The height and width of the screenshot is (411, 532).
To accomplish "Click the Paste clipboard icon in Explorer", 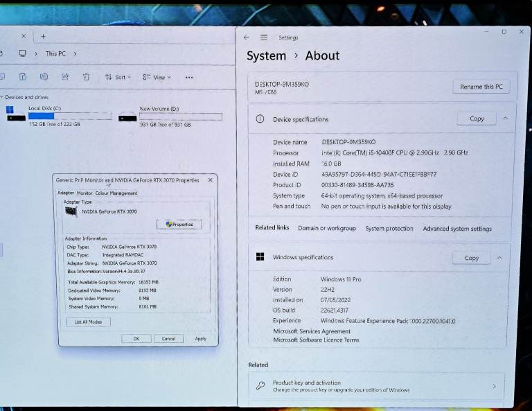I will [23, 77].
